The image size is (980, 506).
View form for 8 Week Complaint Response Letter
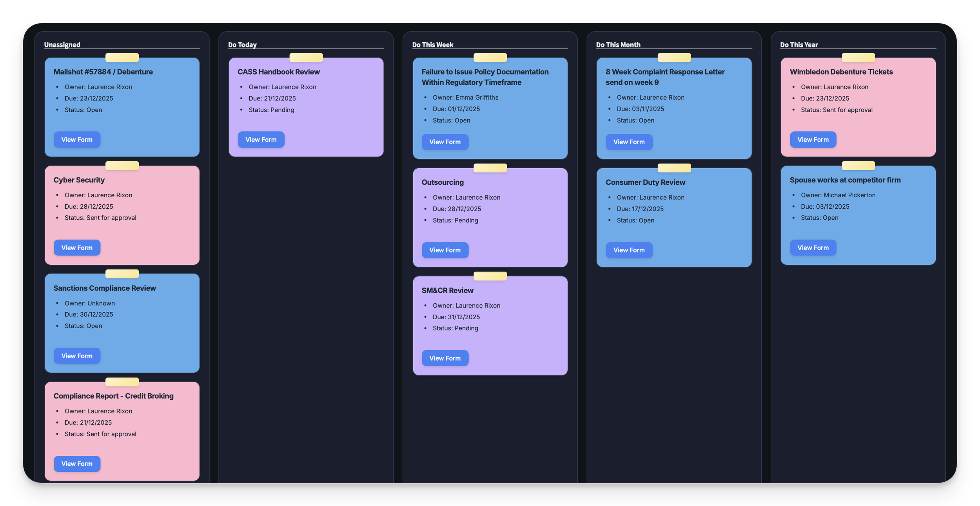[x=629, y=142]
